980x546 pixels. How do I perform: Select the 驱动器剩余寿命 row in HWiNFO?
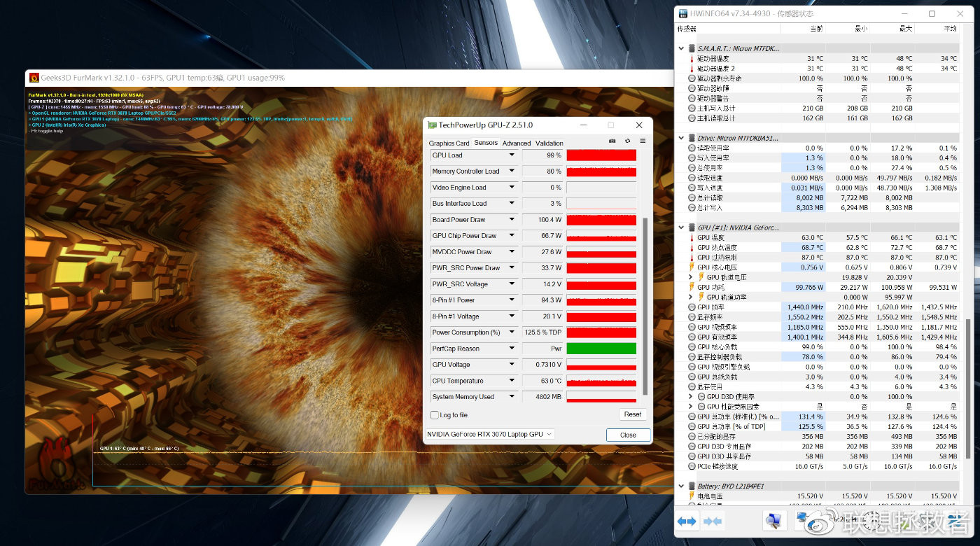pos(822,78)
